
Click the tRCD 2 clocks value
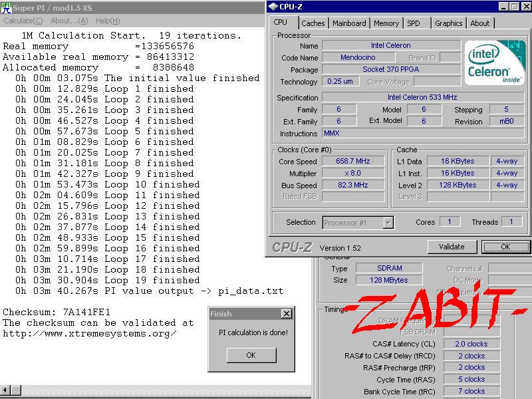coord(471,356)
